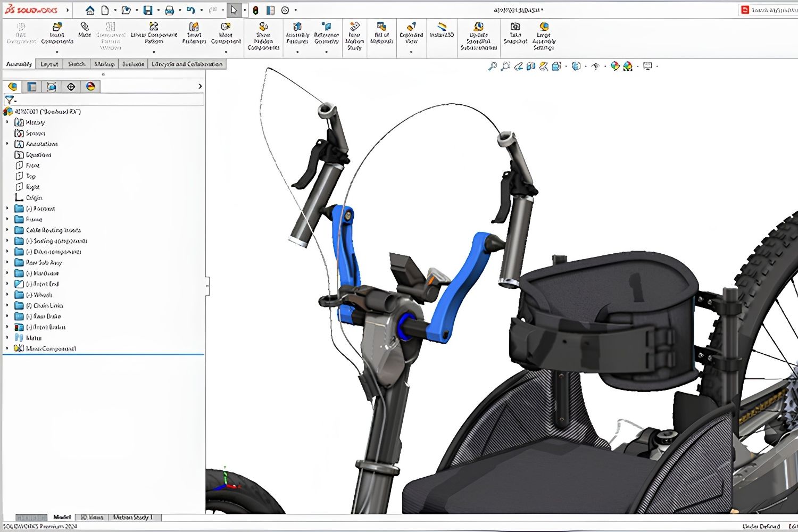
Task: Click Linear Component Pattern
Action: click(x=154, y=34)
